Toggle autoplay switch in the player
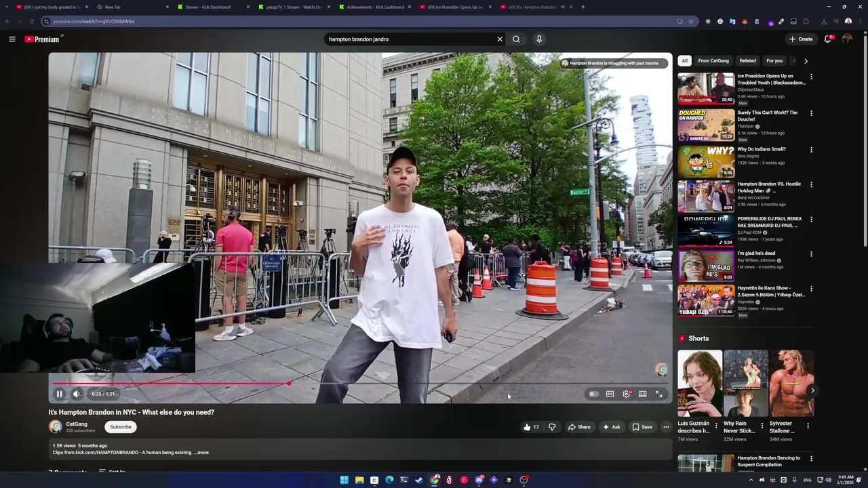The height and width of the screenshot is (488, 868). (x=593, y=394)
